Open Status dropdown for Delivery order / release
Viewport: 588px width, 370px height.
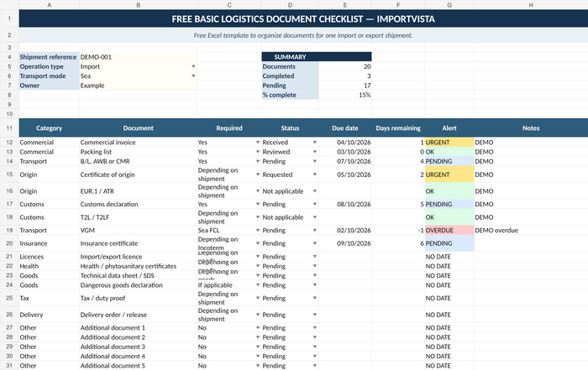tap(315, 315)
